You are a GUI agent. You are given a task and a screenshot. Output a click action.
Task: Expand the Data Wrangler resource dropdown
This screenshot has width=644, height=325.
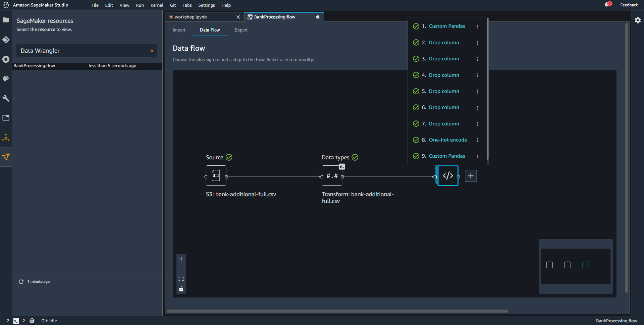pyautogui.click(x=87, y=51)
